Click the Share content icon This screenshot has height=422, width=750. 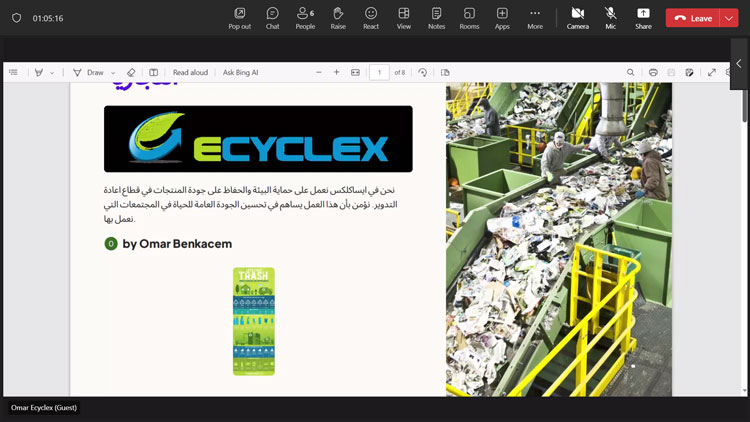click(643, 17)
